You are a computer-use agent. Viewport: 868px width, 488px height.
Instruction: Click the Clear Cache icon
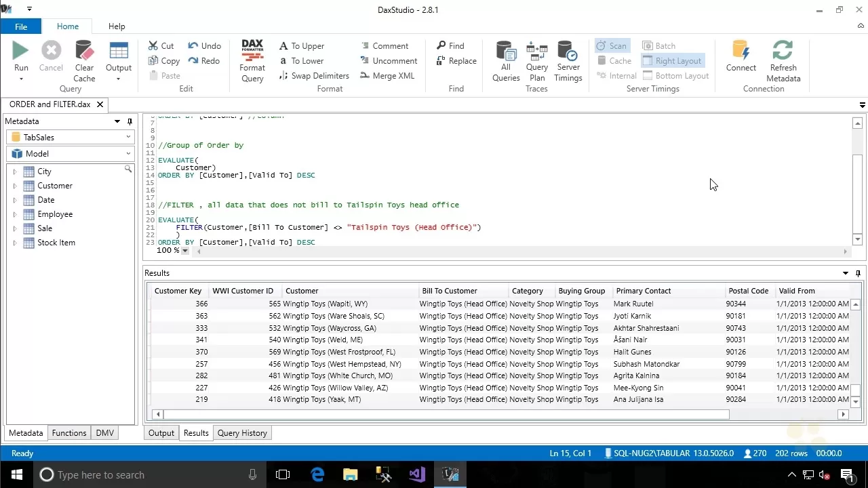click(83, 60)
